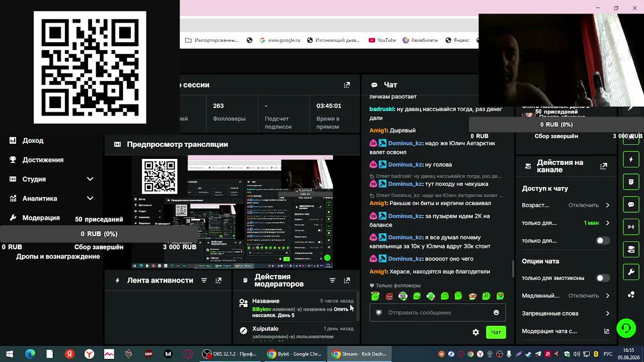Click the green headset support button

[x=626, y=329]
